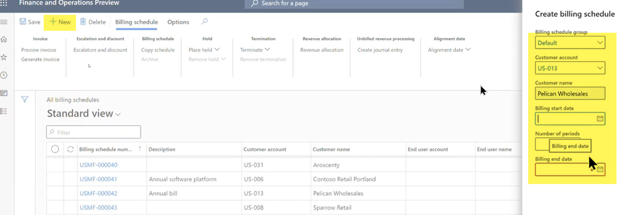Switch to the Options tab
The width and height of the screenshot is (644, 215).
click(178, 22)
